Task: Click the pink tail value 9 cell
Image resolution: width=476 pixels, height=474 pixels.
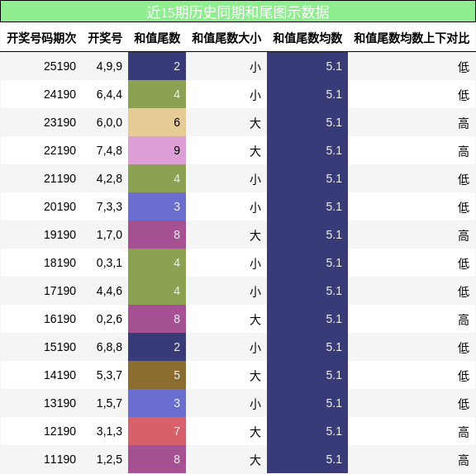Action: pos(157,150)
